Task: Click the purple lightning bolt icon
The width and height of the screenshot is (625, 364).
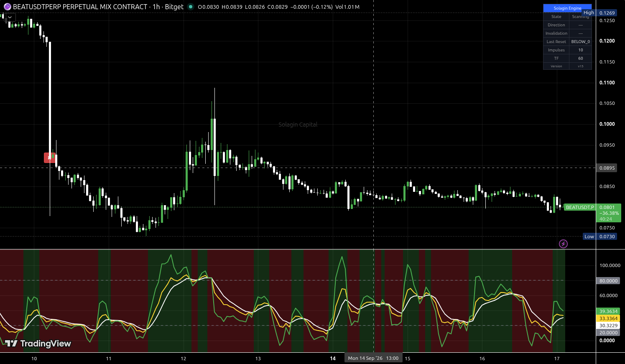Action: click(x=563, y=244)
